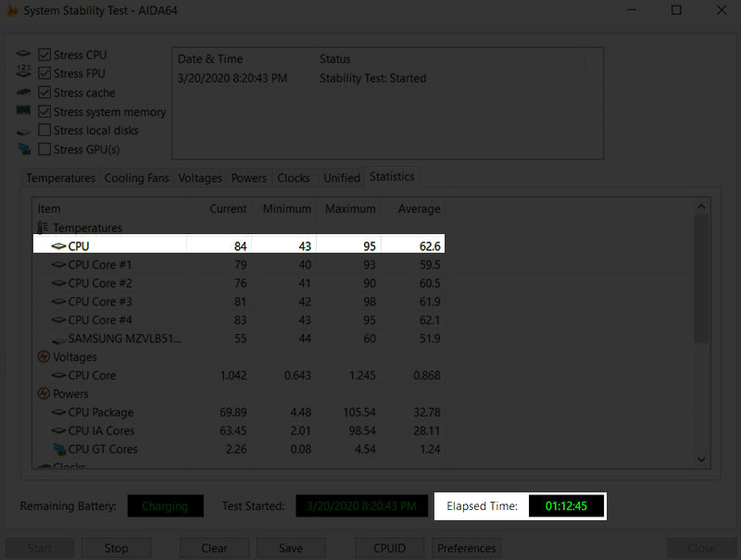Switch to the Powers tab

point(248,178)
